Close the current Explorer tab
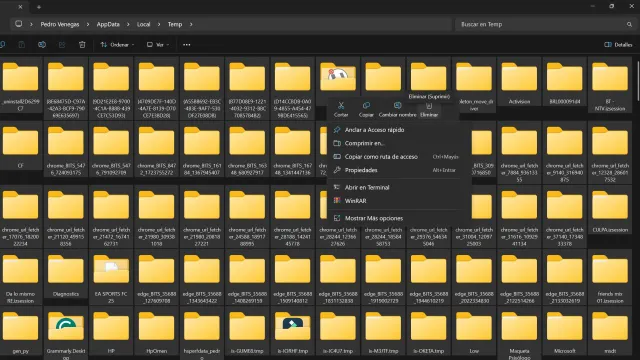Viewport: 640px width, 360px height. (20, 7)
